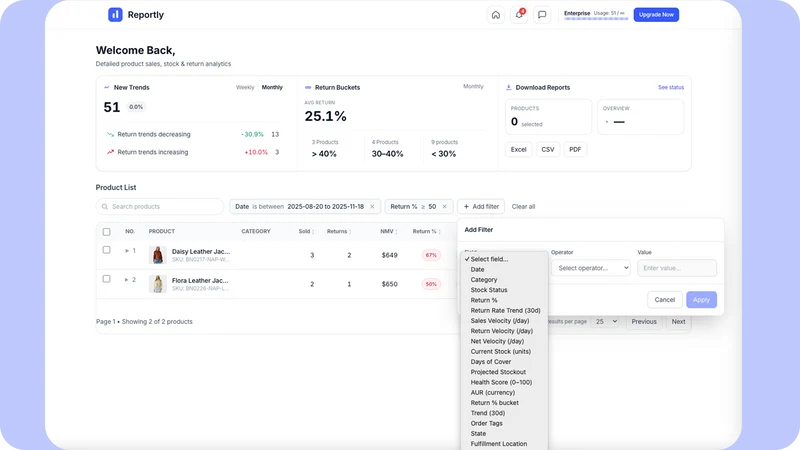Switch New Trends to Monthly
The image size is (800, 450).
coord(272,87)
